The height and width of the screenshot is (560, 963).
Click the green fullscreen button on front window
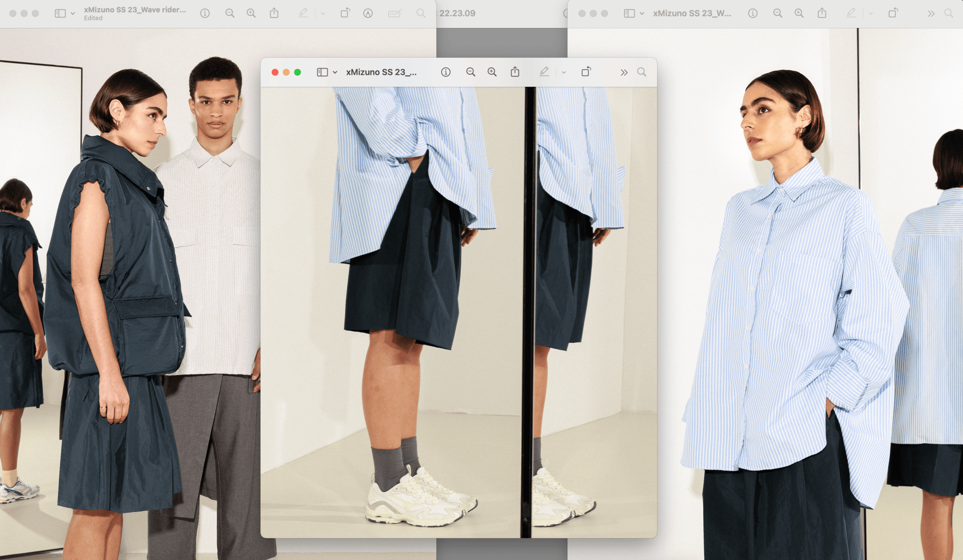pyautogui.click(x=297, y=72)
